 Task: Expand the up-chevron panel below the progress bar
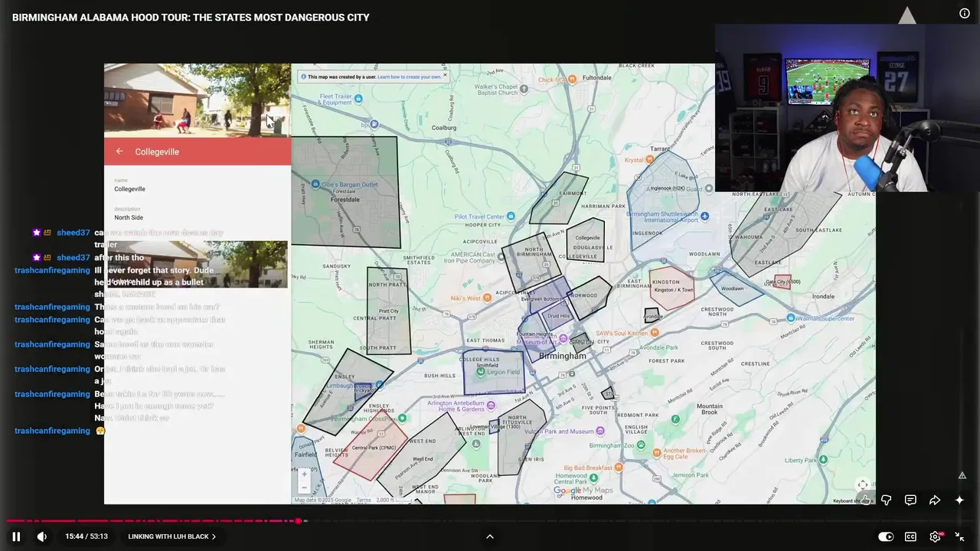[x=490, y=536]
